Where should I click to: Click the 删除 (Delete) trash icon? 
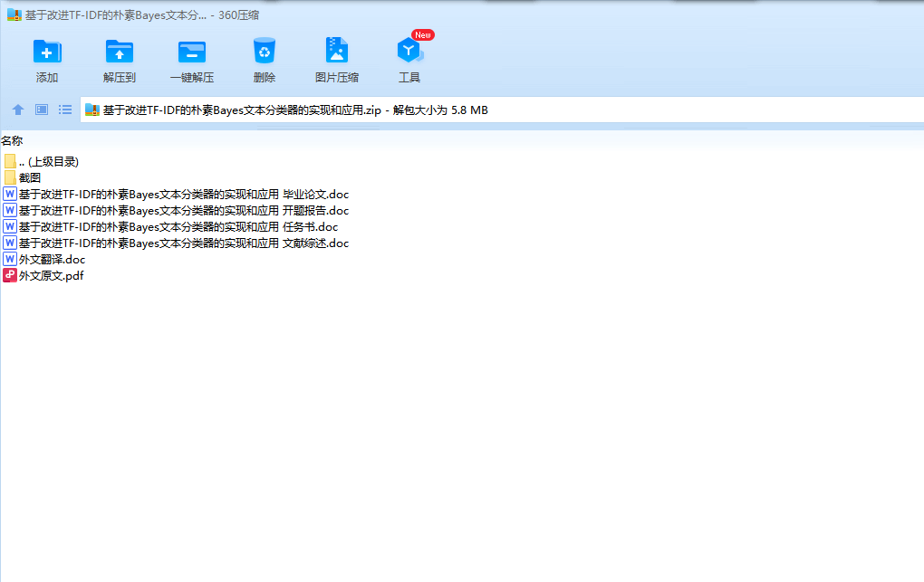(x=264, y=51)
